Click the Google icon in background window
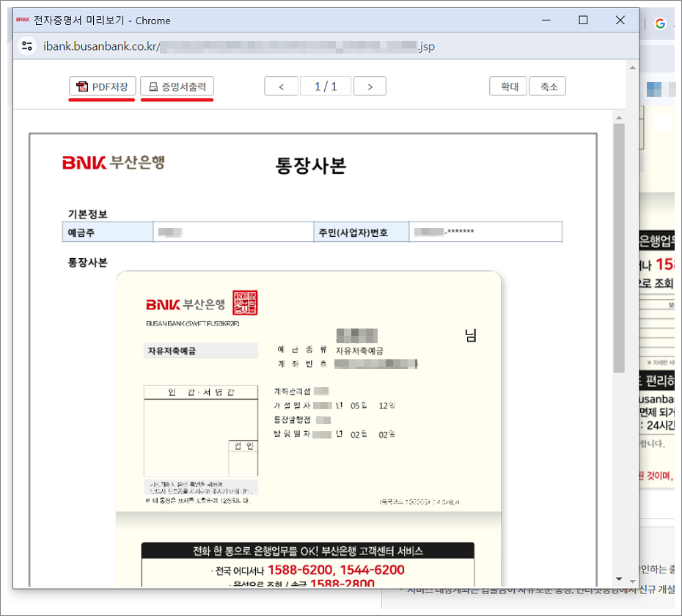The height and width of the screenshot is (616, 682). 660,23
